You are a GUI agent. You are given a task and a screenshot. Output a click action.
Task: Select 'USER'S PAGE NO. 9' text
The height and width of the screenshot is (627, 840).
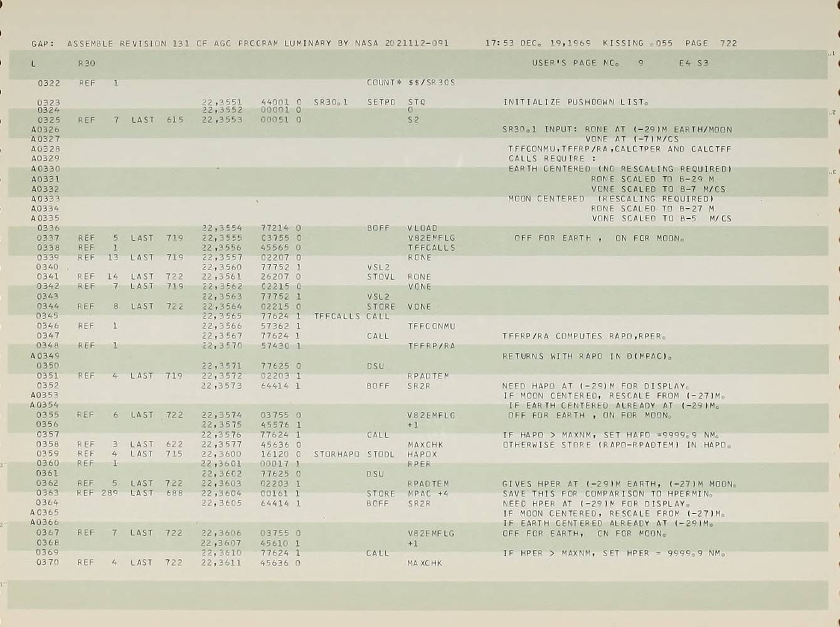(x=587, y=63)
